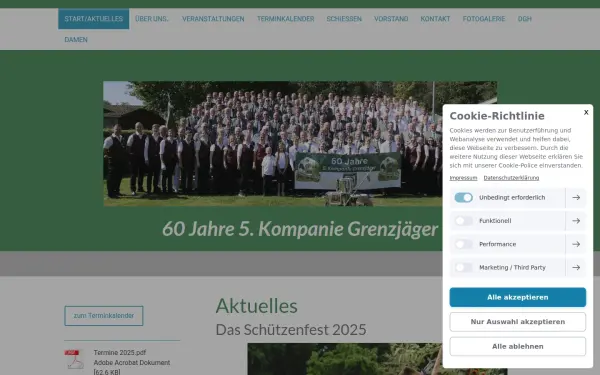Open the Fotogalerie menu item

coord(484,19)
